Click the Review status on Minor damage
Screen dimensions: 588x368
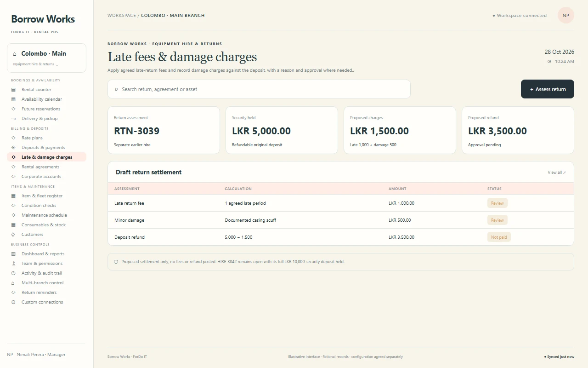point(498,220)
